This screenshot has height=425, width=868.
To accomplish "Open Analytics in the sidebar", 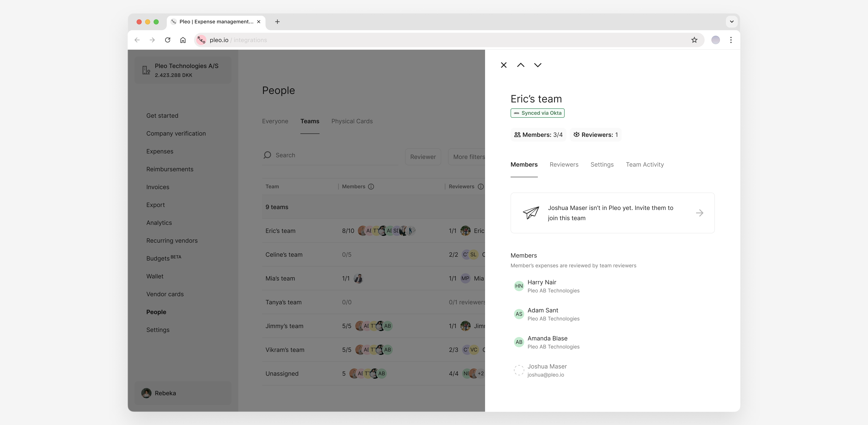I will [159, 223].
